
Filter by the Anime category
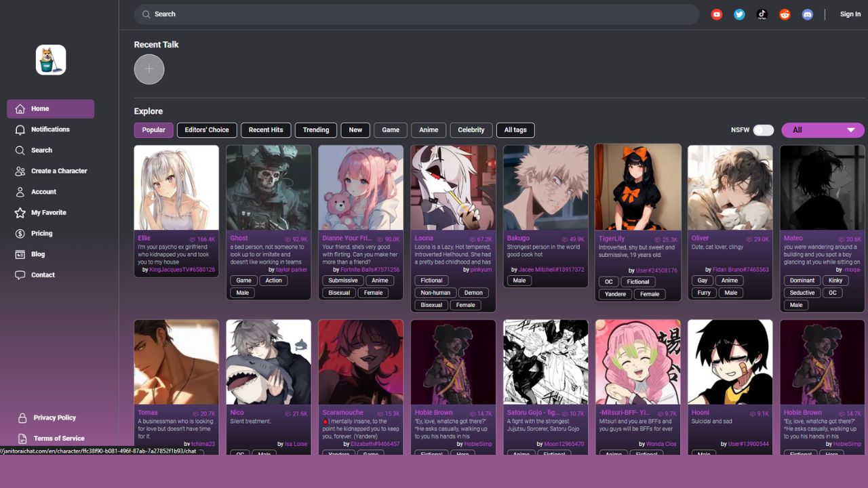(x=429, y=130)
